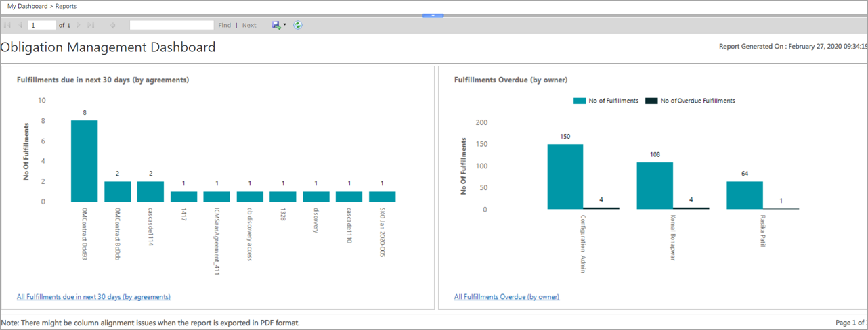Click Next to find the next match
This screenshot has width=868, height=330.
tap(249, 25)
